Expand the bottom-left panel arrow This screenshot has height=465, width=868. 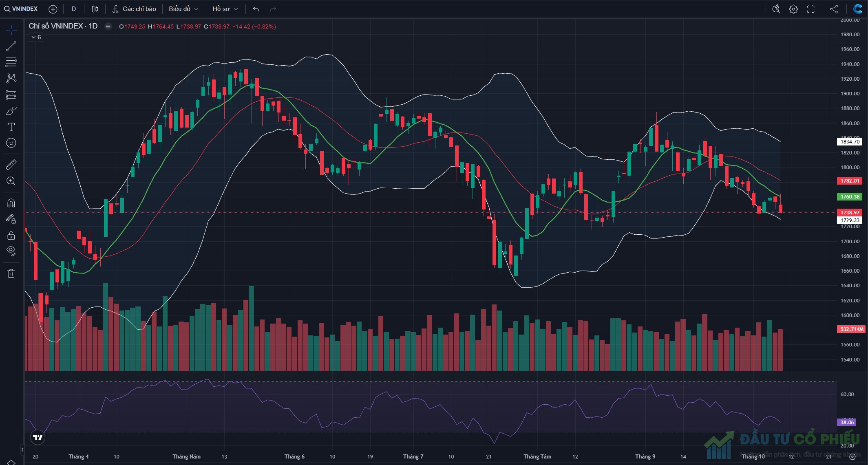coord(22,450)
